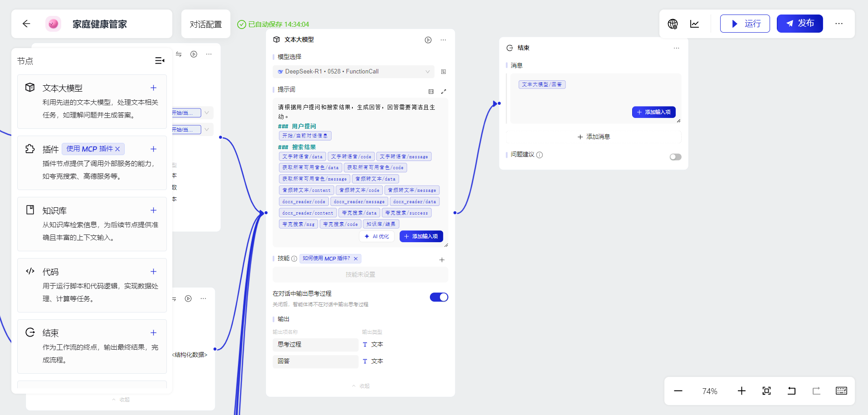Viewport: 868px width, 415px height.
Task: Open model settings beside the model dropdown
Action: click(444, 72)
